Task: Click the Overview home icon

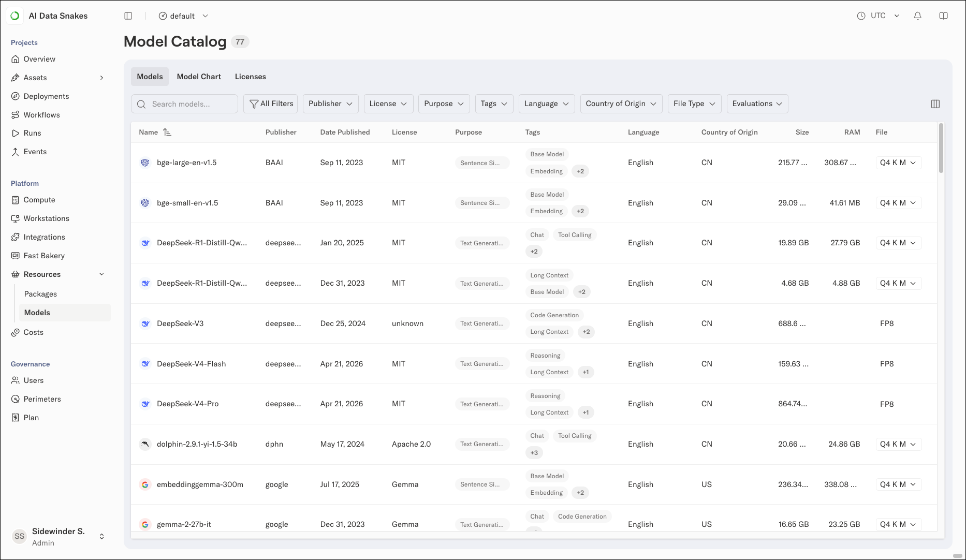Action: (16, 59)
